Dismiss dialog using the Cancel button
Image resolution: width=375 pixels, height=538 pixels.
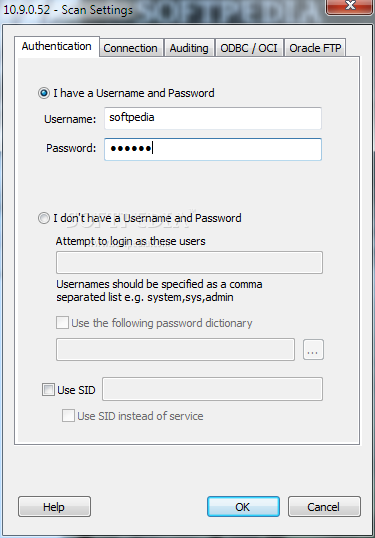[324, 506]
